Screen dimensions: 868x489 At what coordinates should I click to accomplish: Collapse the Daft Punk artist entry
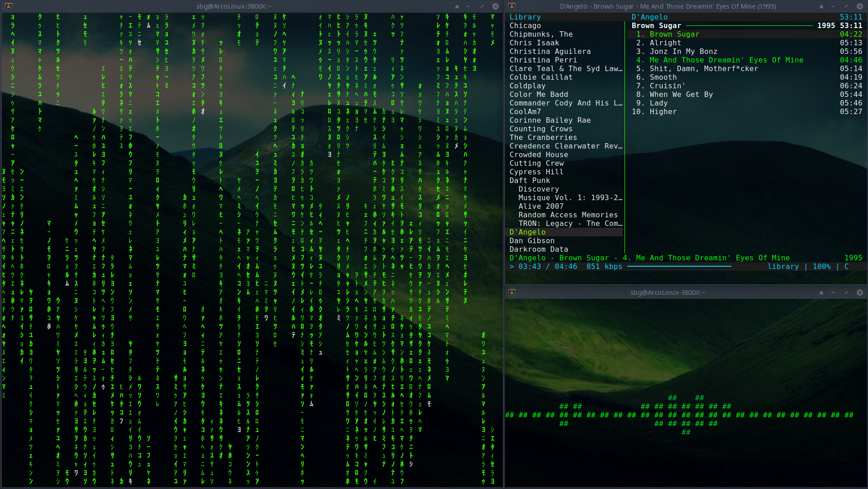[x=529, y=181]
